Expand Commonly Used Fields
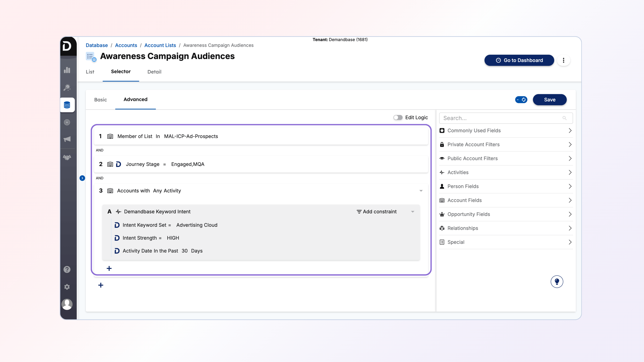 (506, 131)
